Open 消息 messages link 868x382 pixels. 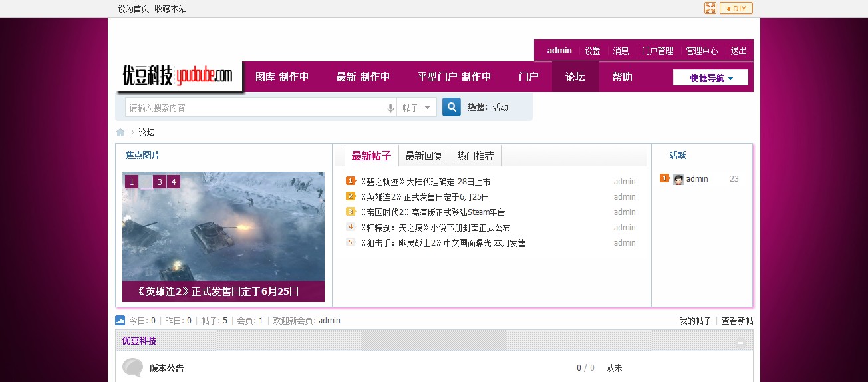click(x=621, y=51)
